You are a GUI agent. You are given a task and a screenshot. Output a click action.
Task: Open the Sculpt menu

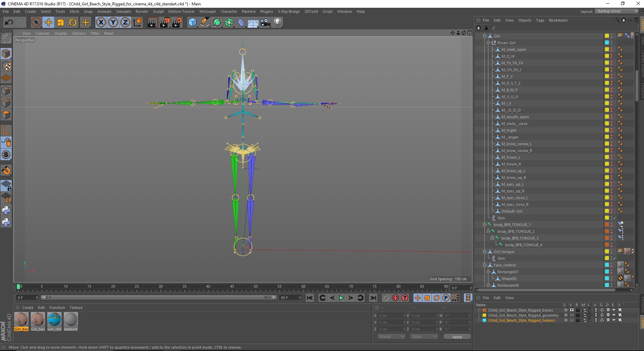tap(158, 11)
